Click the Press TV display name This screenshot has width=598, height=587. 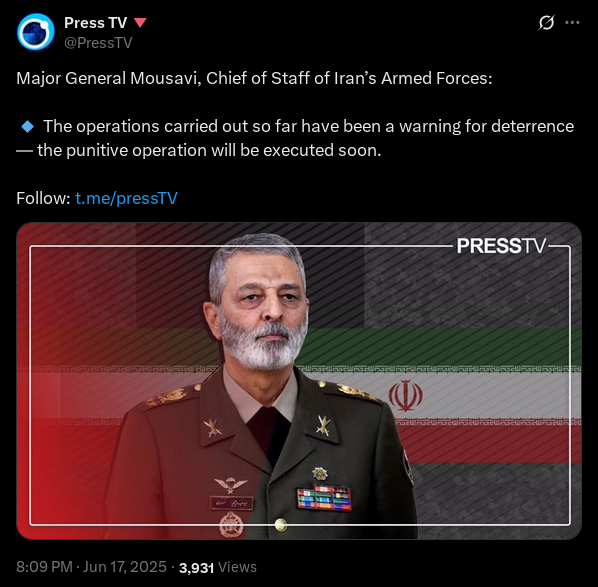click(95, 23)
